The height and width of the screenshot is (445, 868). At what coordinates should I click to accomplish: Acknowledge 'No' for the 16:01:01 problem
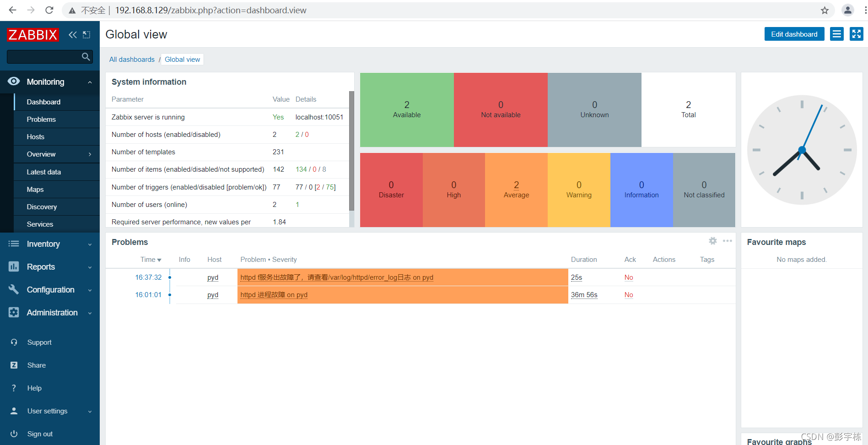(x=629, y=295)
